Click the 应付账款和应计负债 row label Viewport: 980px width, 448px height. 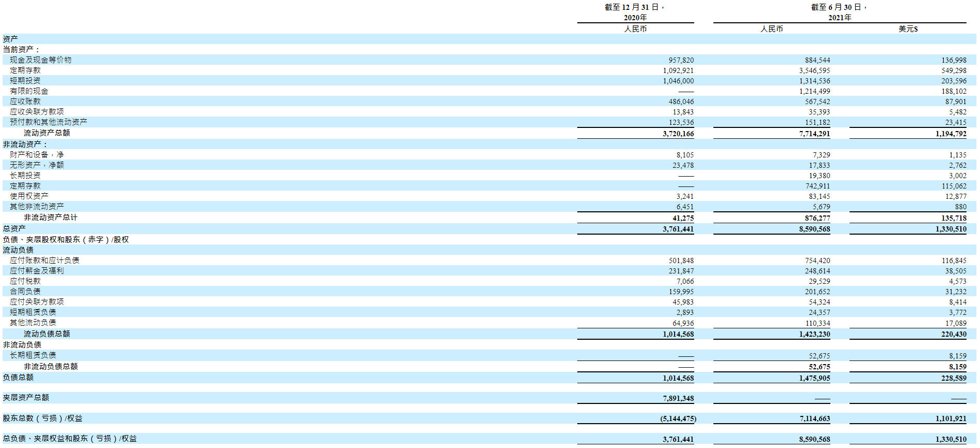45,261
